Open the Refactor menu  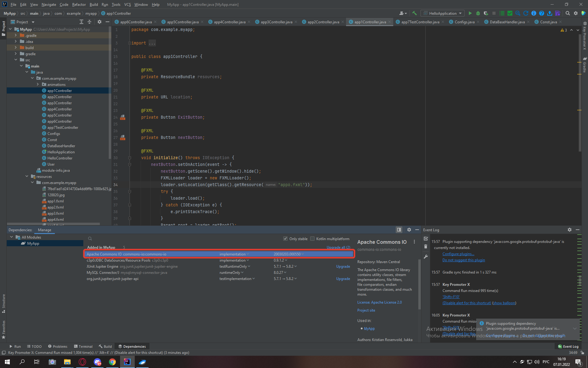click(79, 4)
